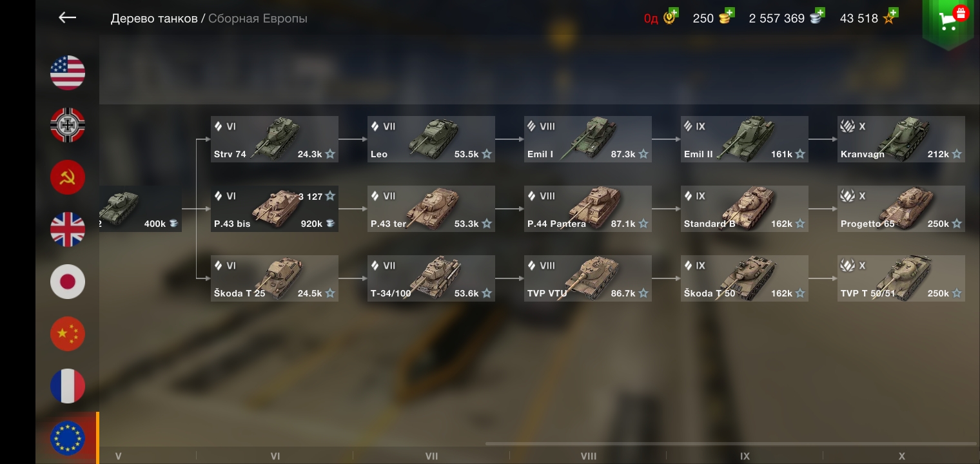Open the Progetto 65 tank card
The height and width of the screenshot is (464, 980).
901,209
